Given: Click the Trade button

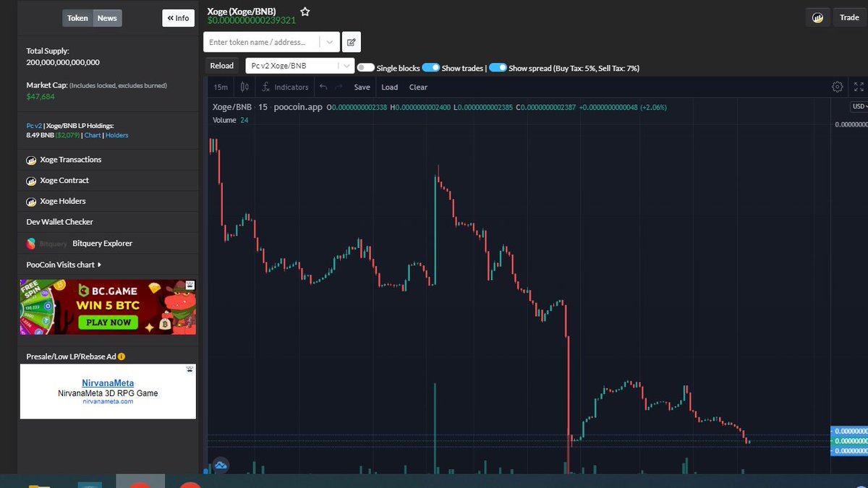Looking at the screenshot, I should (x=849, y=17).
